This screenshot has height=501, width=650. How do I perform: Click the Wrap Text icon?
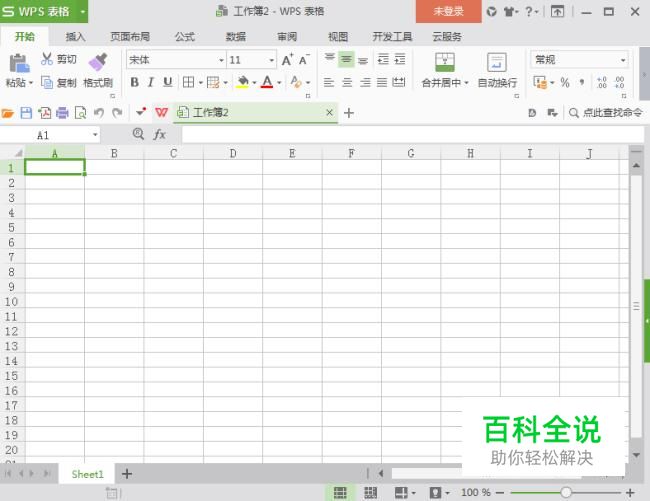(x=497, y=63)
